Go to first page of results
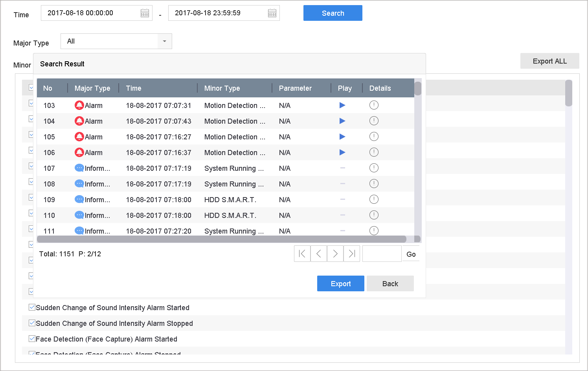Image resolution: width=588 pixels, height=371 pixels. tap(302, 254)
